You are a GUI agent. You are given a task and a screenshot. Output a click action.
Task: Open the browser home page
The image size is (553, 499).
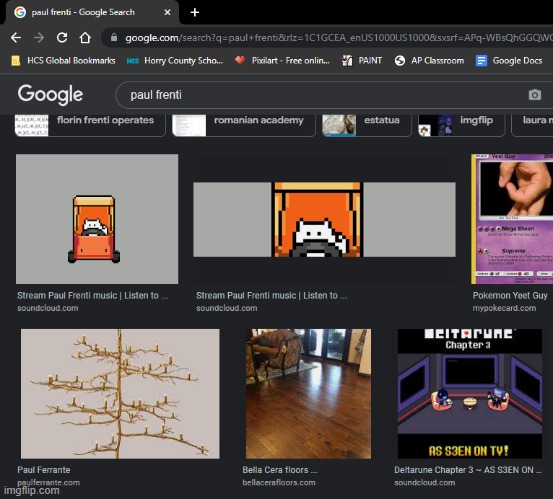(x=85, y=37)
